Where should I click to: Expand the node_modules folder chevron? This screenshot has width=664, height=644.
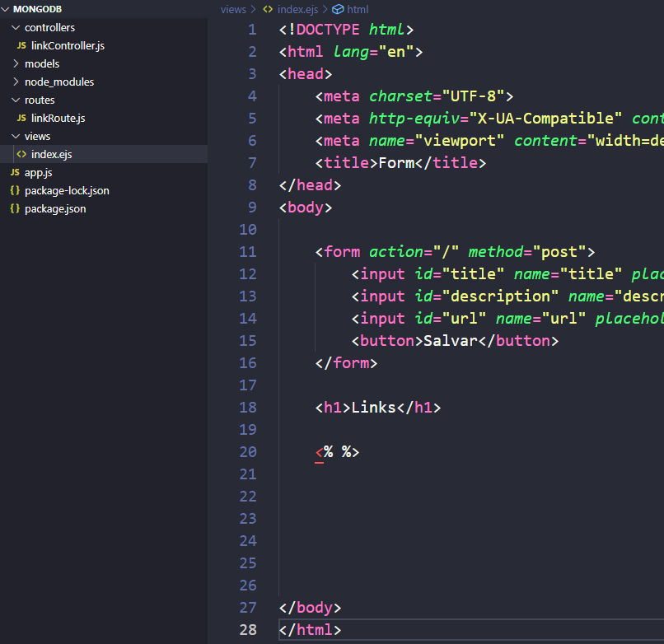click(x=16, y=82)
